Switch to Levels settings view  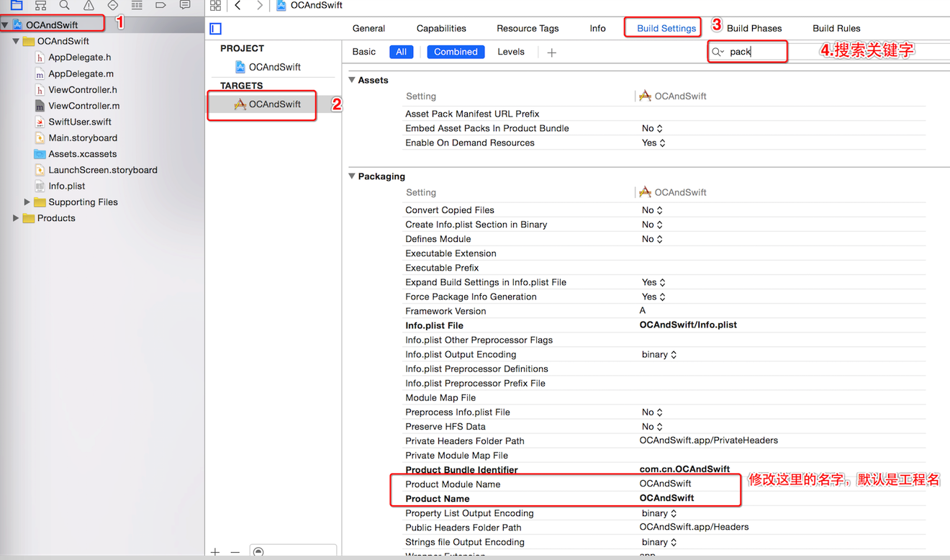click(x=511, y=52)
